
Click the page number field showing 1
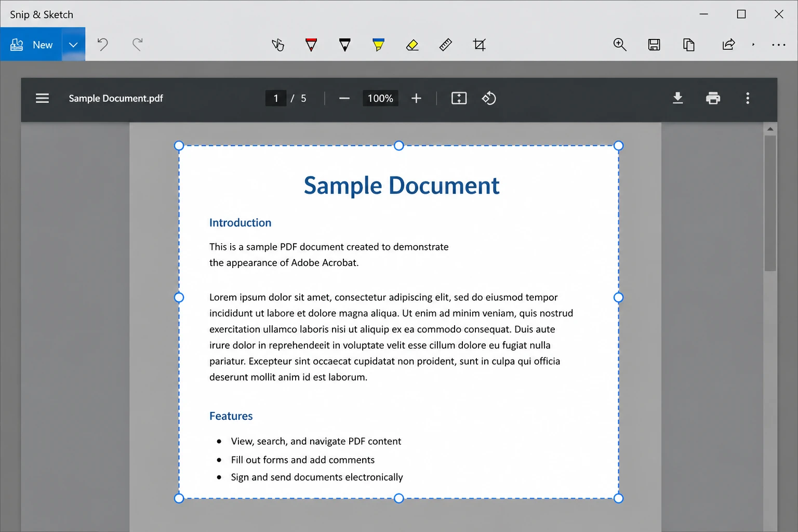[276, 98]
